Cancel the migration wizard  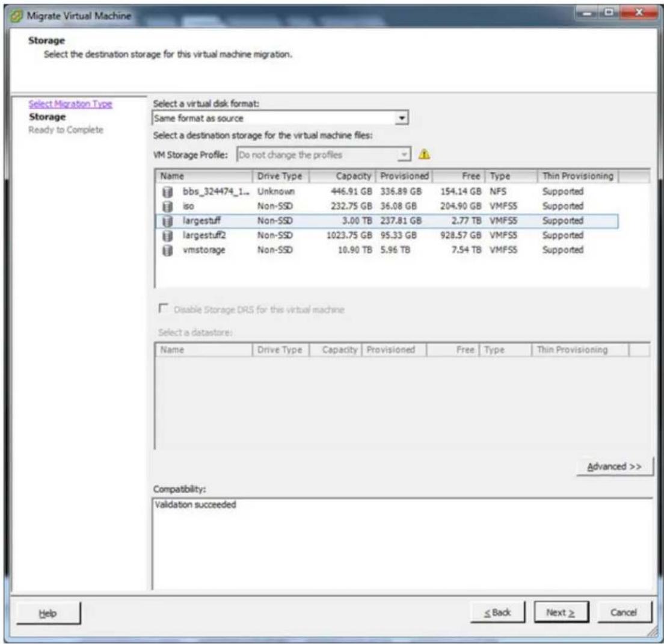tap(624, 612)
